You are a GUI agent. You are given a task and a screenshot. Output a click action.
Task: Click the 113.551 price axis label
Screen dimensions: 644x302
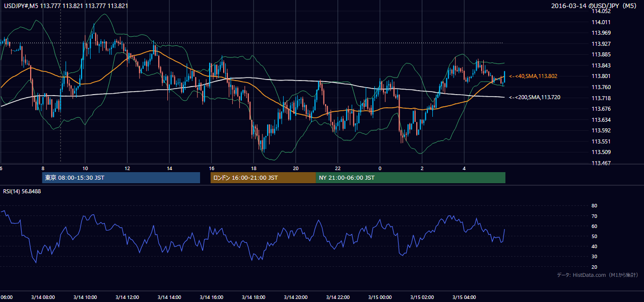click(601, 141)
